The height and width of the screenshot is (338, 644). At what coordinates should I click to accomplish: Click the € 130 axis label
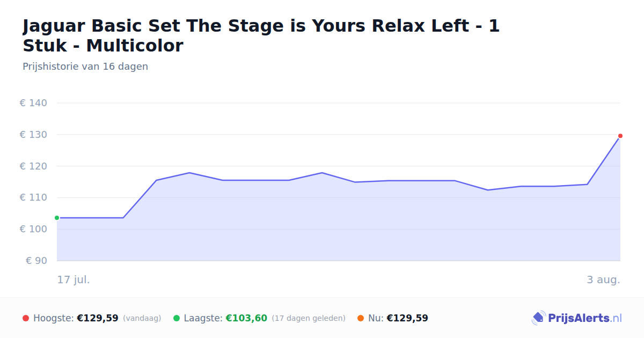coord(33,135)
